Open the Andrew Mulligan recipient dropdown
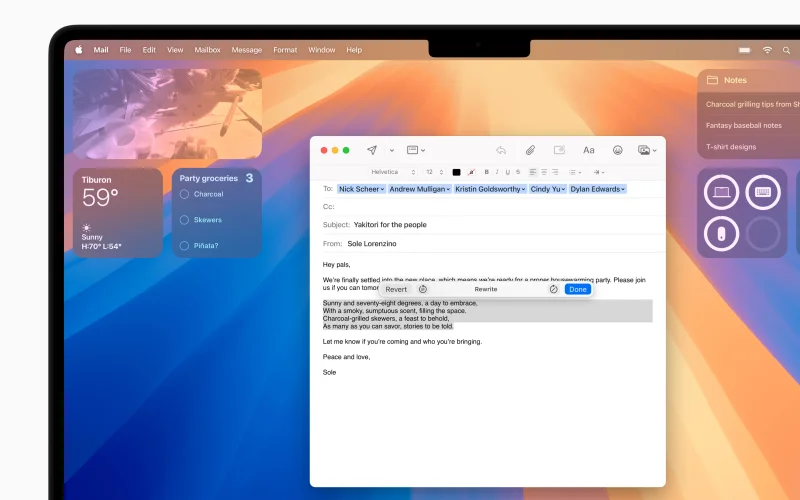The height and width of the screenshot is (500, 800). pos(448,189)
